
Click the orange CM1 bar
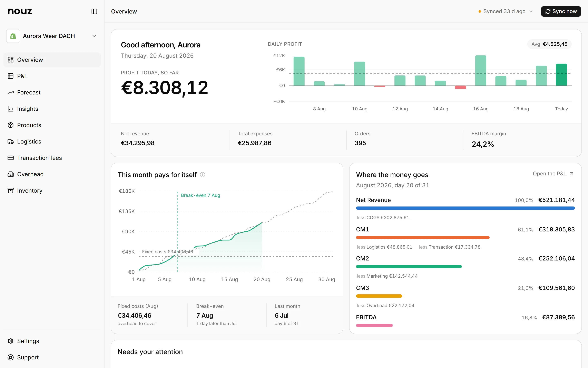[x=423, y=238]
